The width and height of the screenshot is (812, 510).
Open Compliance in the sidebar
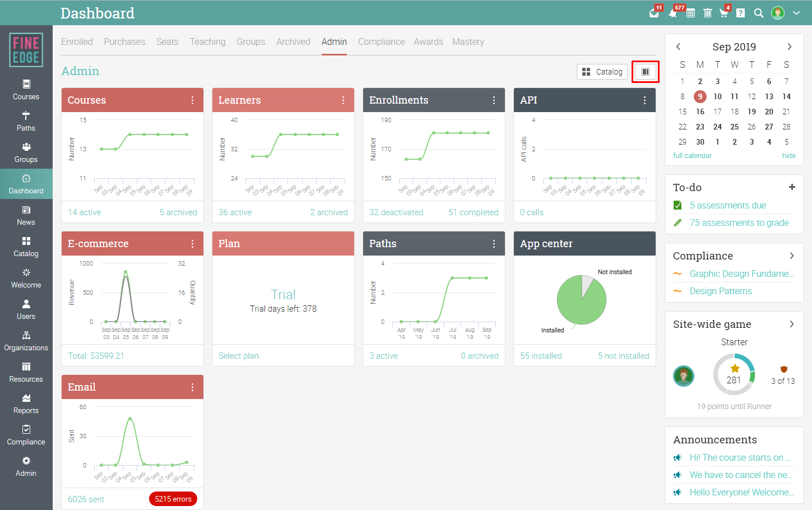click(x=26, y=435)
